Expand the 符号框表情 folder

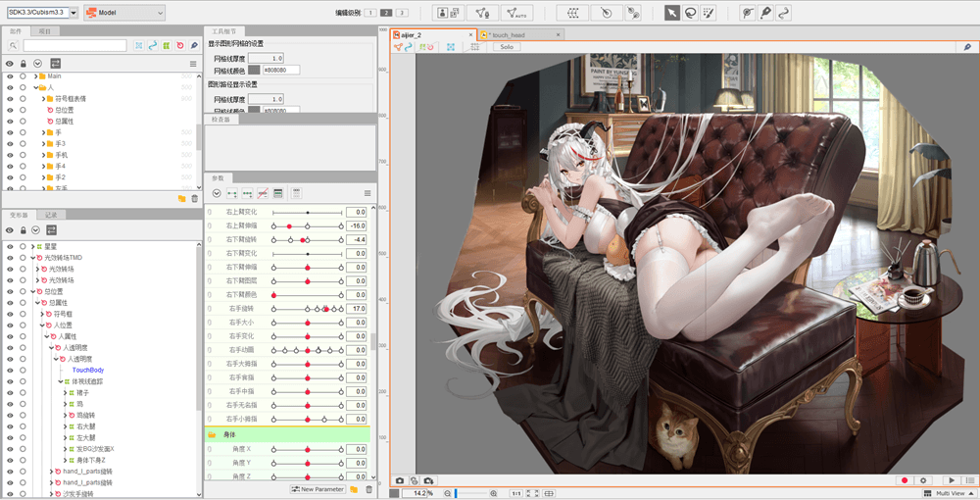tap(44, 99)
